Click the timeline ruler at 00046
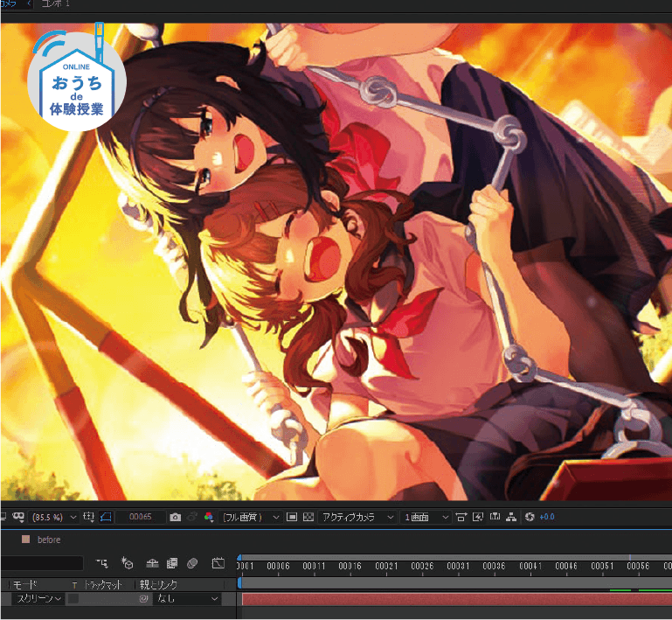The image size is (672, 620). point(566,567)
